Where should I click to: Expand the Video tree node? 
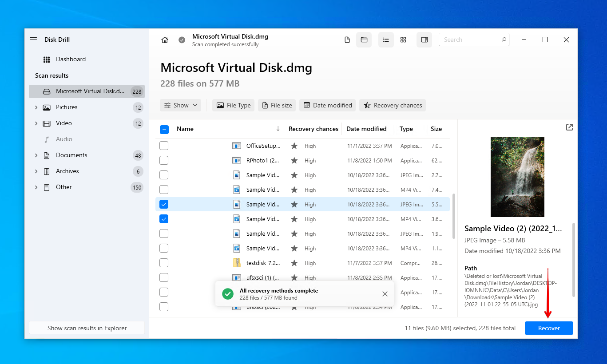click(x=36, y=123)
